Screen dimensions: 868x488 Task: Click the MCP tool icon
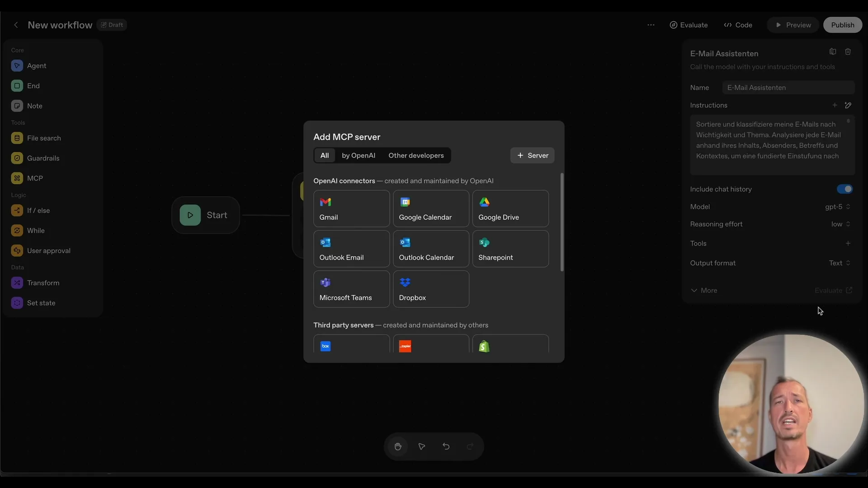(x=17, y=178)
